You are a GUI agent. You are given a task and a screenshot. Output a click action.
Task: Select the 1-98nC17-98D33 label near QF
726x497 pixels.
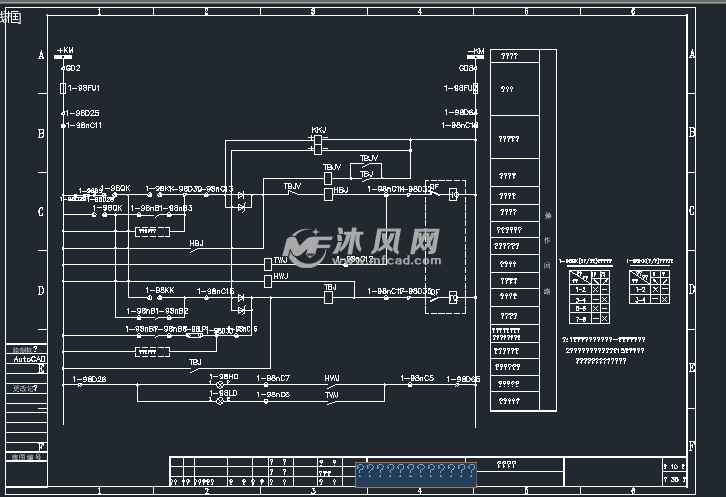click(399, 291)
